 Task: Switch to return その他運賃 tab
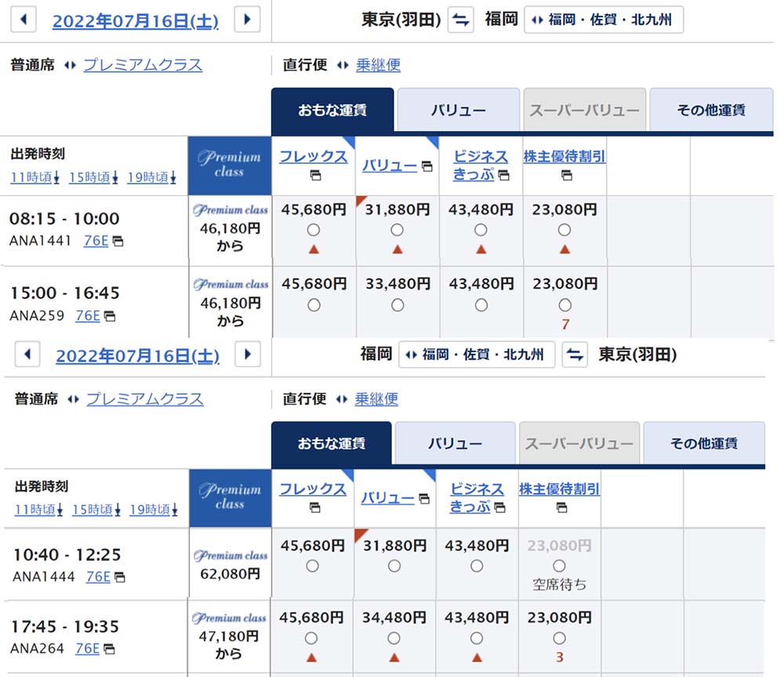coord(703,443)
